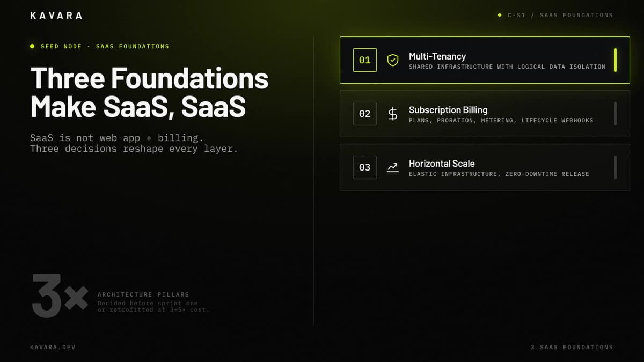Click 'SHARED INFRASTRUCTURE WITH LOGICAL DATA ISOLATION' subtitle
This screenshot has width=644, height=362.
click(507, 67)
